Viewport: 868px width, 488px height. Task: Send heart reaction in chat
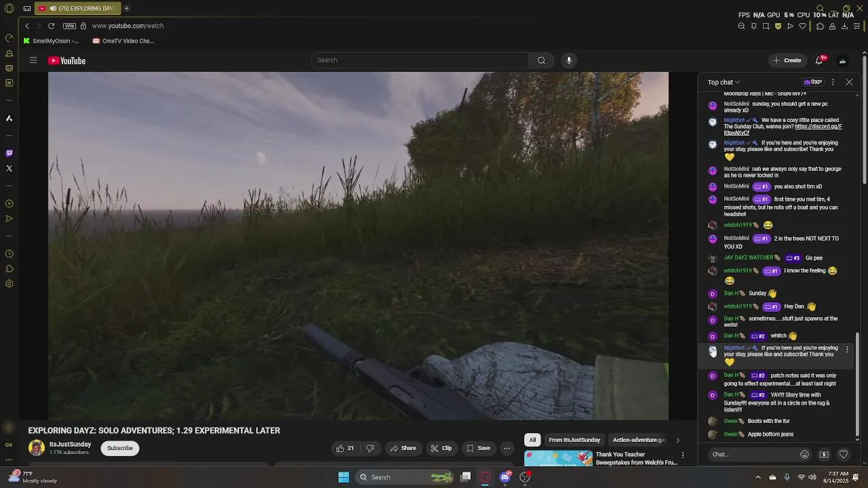[844, 455]
